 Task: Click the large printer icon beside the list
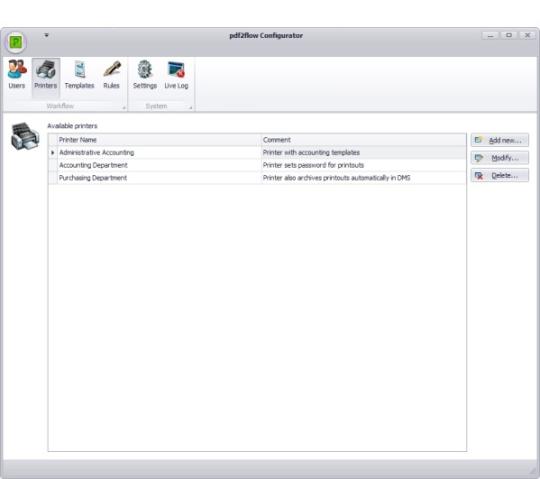point(24,136)
